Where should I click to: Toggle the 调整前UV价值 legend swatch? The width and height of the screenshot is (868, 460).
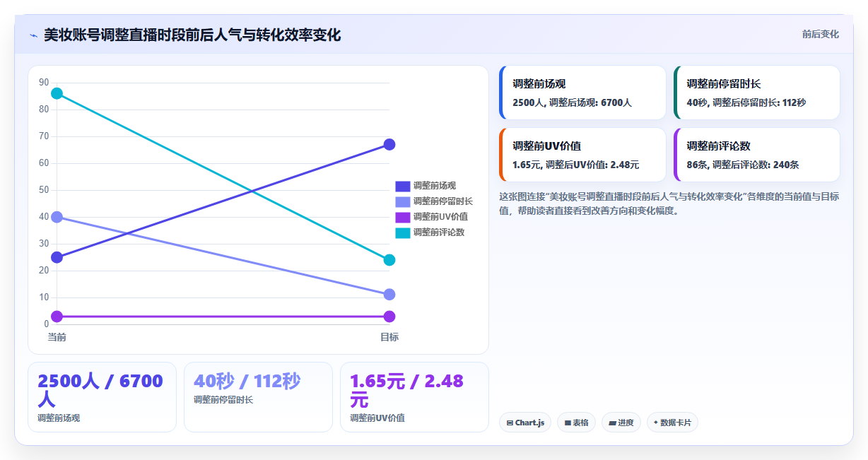[402, 217]
